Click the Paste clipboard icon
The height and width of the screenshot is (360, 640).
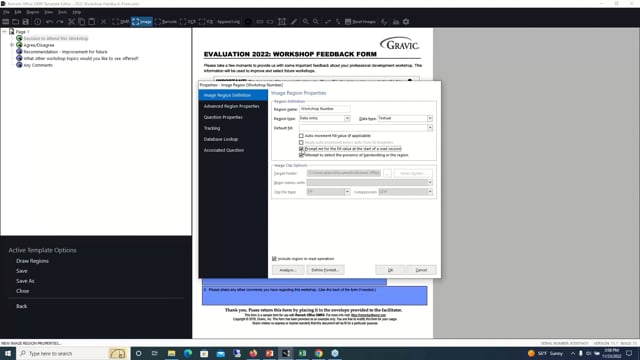tap(92, 22)
